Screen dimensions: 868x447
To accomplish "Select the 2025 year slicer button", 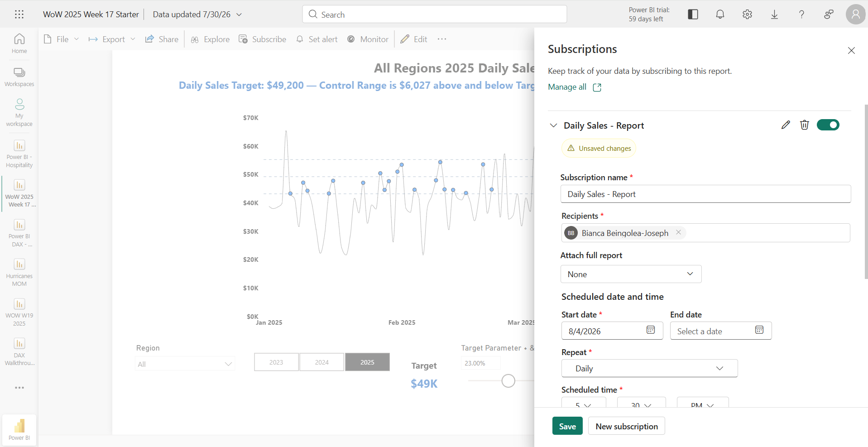I will tap(367, 362).
